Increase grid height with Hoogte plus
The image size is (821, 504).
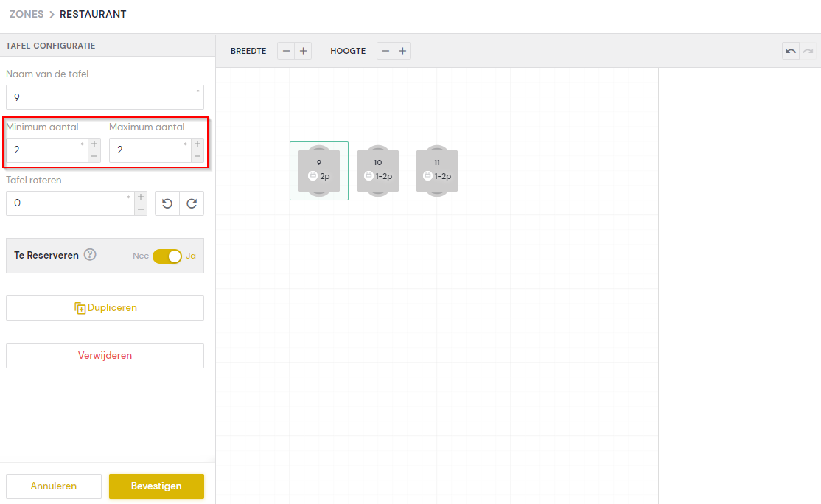pos(402,51)
